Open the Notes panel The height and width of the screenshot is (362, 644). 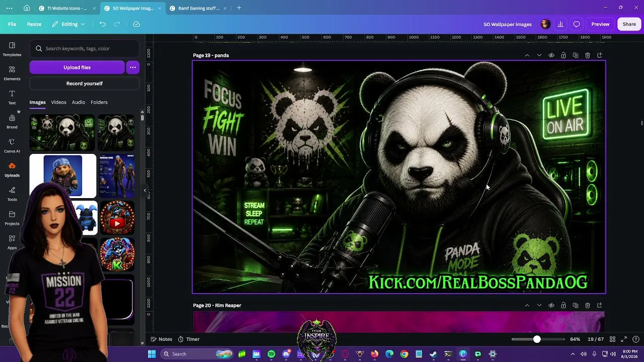tap(161, 339)
